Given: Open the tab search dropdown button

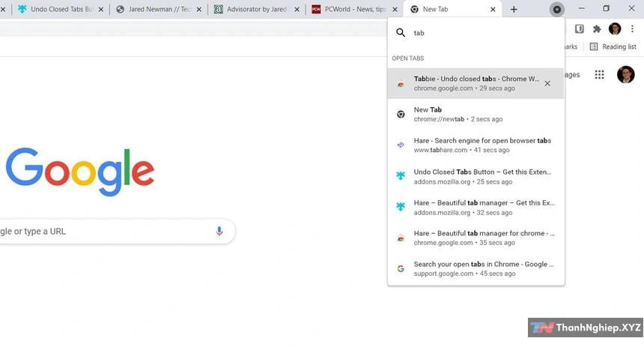Looking at the screenshot, I should pos(556,9).
